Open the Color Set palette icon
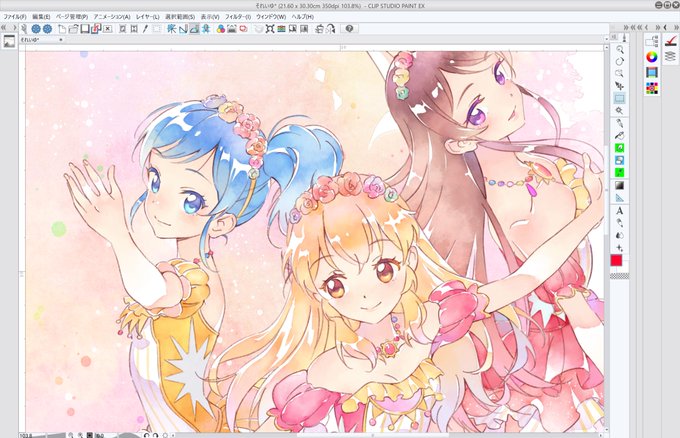 tap(651, 88)
